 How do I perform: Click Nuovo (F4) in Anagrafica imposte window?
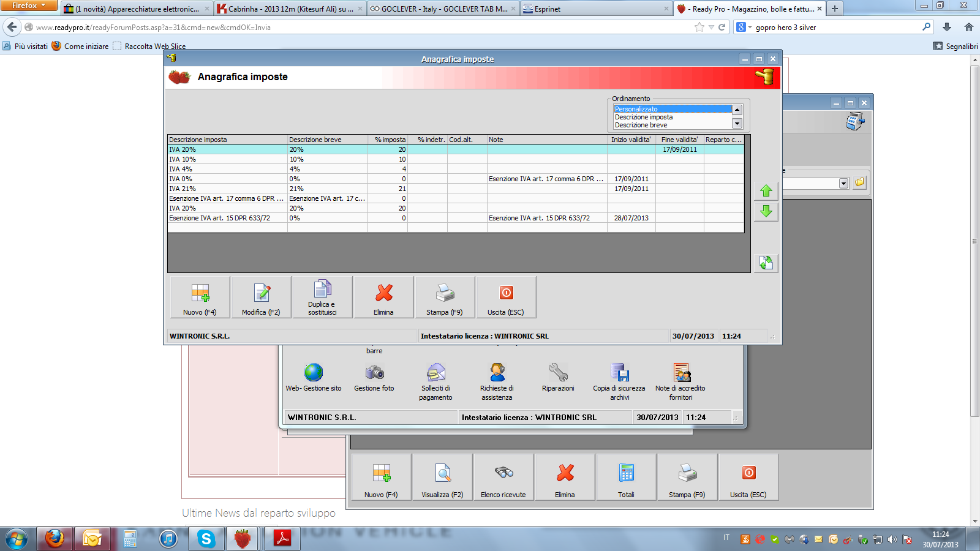coord(200,297)
